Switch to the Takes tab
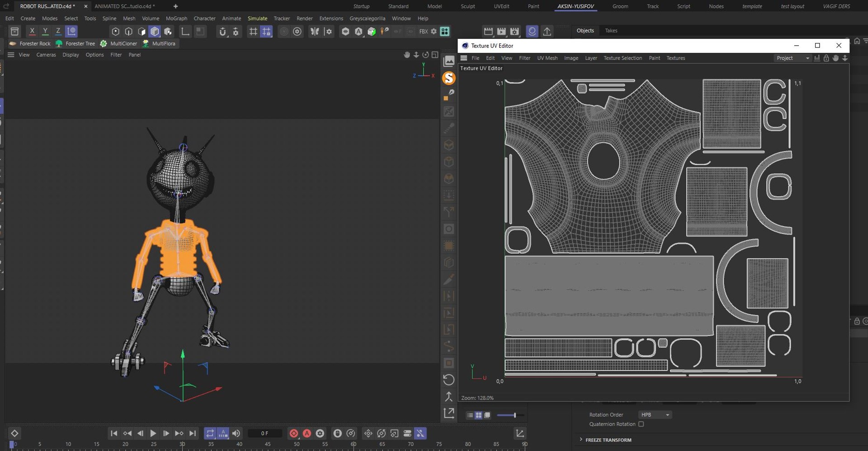Image resolution: width=868 pixels, height=451 pixels. tap(611, 31)
